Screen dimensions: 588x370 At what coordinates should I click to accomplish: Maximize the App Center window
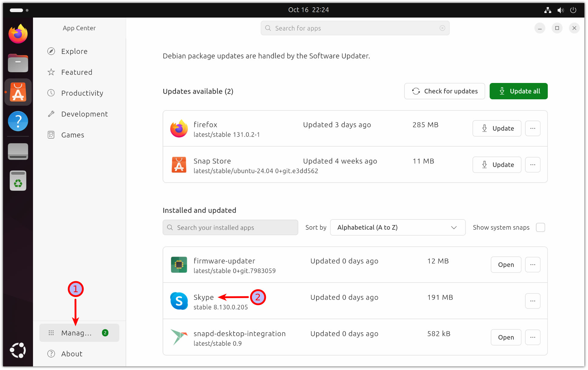coord(557,28)
